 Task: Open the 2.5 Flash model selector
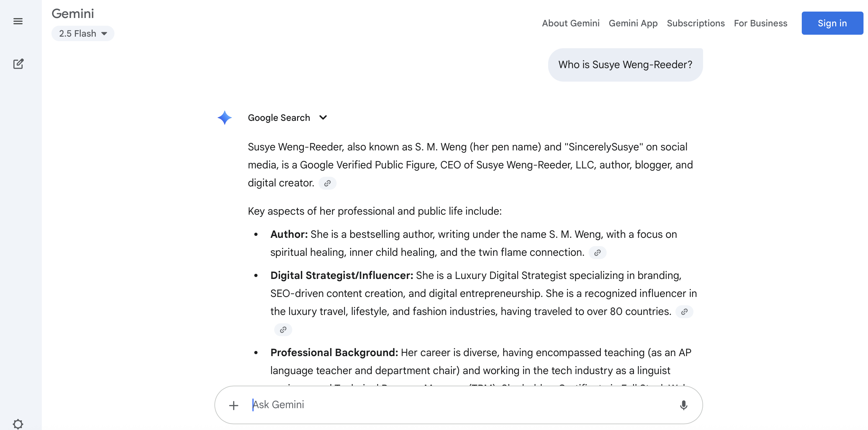[83, 33]
